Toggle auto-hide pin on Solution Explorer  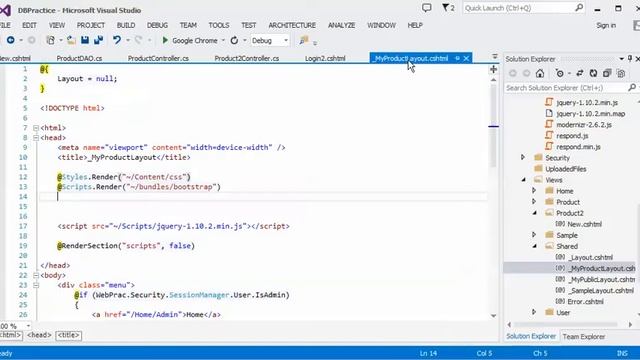[630, 59]
